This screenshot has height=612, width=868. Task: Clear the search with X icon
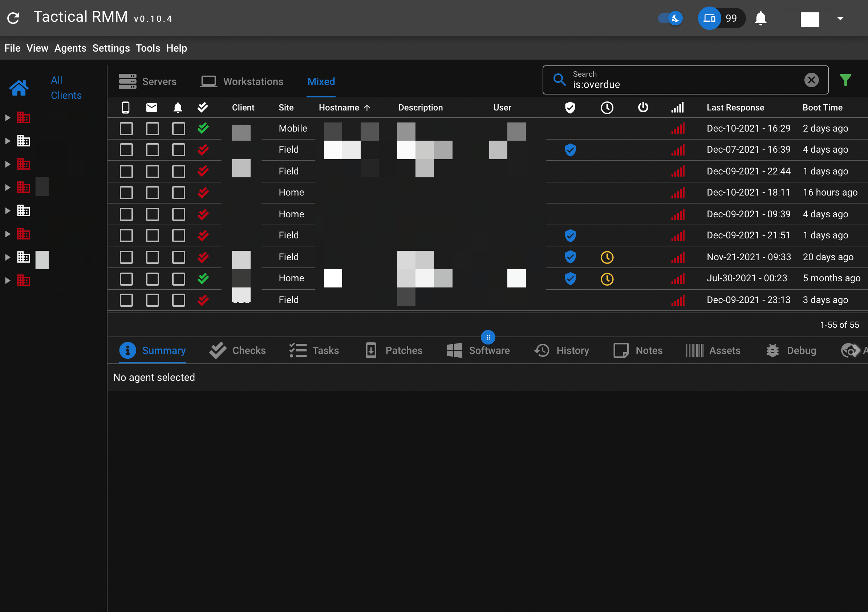point(811,80)
